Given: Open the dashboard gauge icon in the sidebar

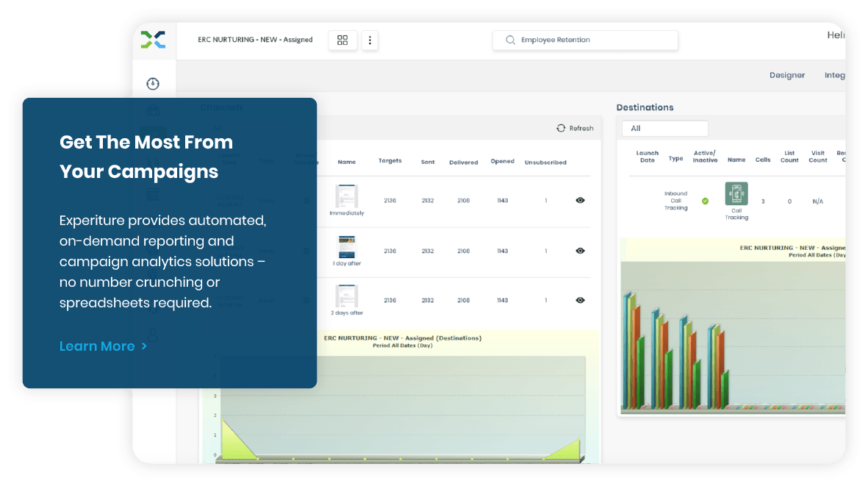Looking at the screenshot, I should coord(153,84).
